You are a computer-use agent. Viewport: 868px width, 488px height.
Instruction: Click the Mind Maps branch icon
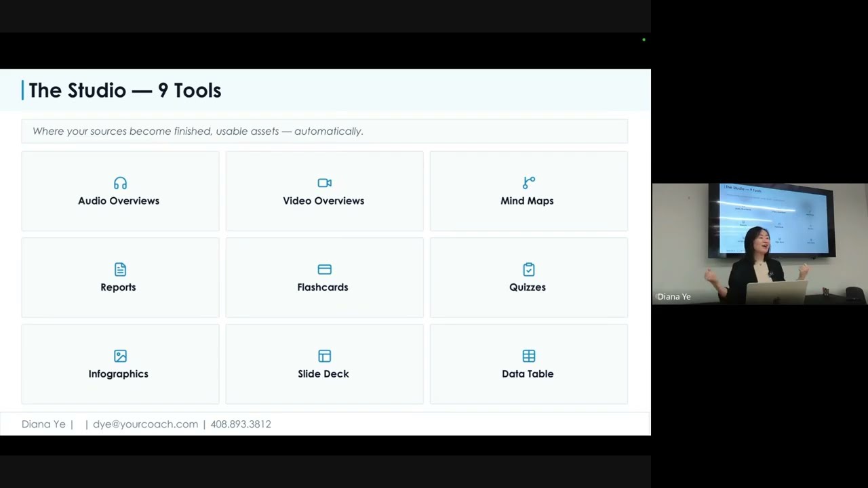click(x=529, y=183)
